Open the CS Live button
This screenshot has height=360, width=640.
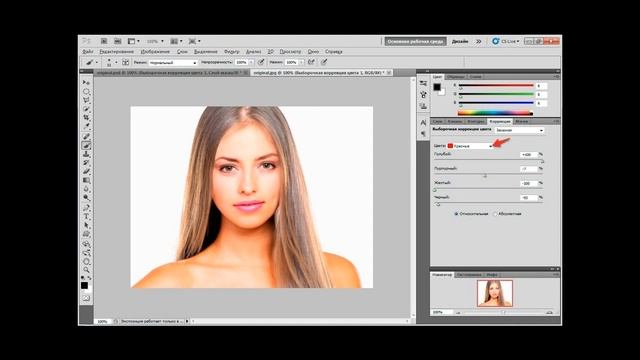coord(506,41)
